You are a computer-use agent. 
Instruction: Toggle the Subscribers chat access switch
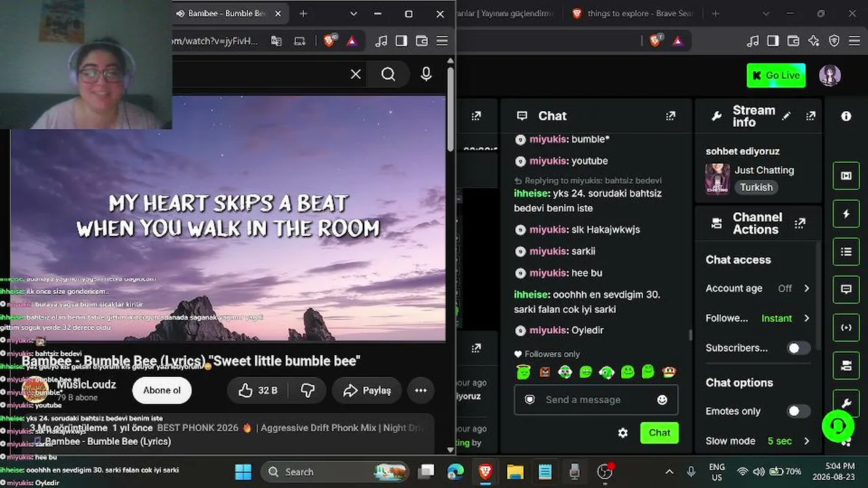(x=798, y=348)
